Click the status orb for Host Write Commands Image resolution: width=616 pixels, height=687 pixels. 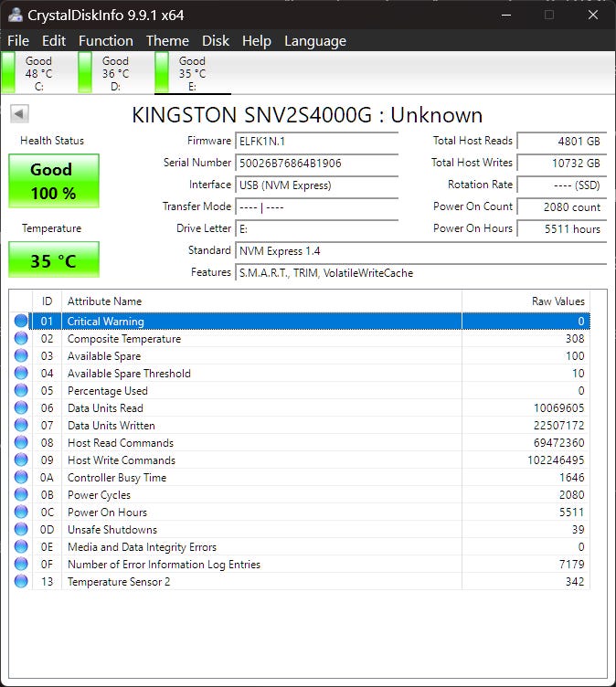click(x=21, y=460)
